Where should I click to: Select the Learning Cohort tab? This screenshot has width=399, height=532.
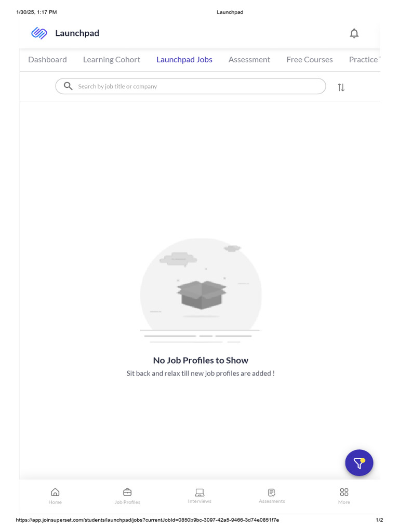(x=112, y=60)
